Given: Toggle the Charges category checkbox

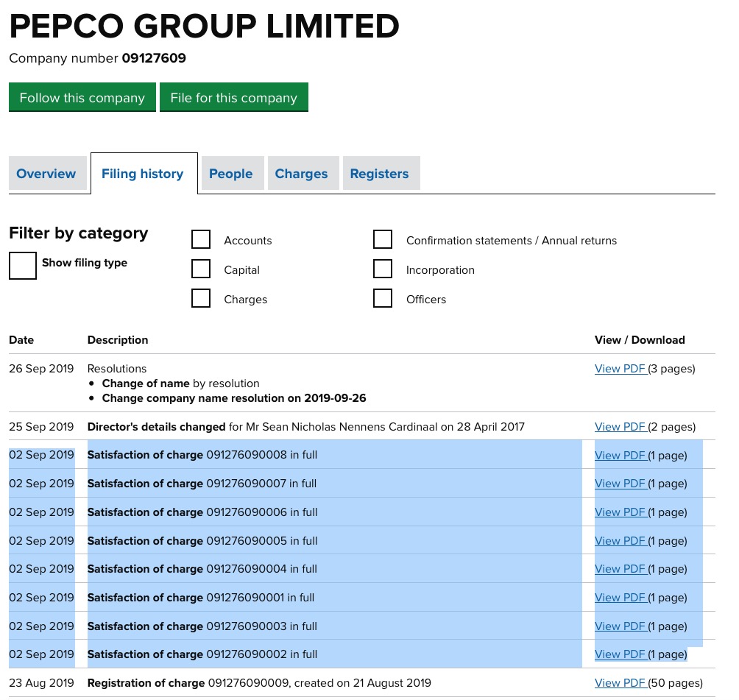Looking at the screenshot, I should (201, 299).
